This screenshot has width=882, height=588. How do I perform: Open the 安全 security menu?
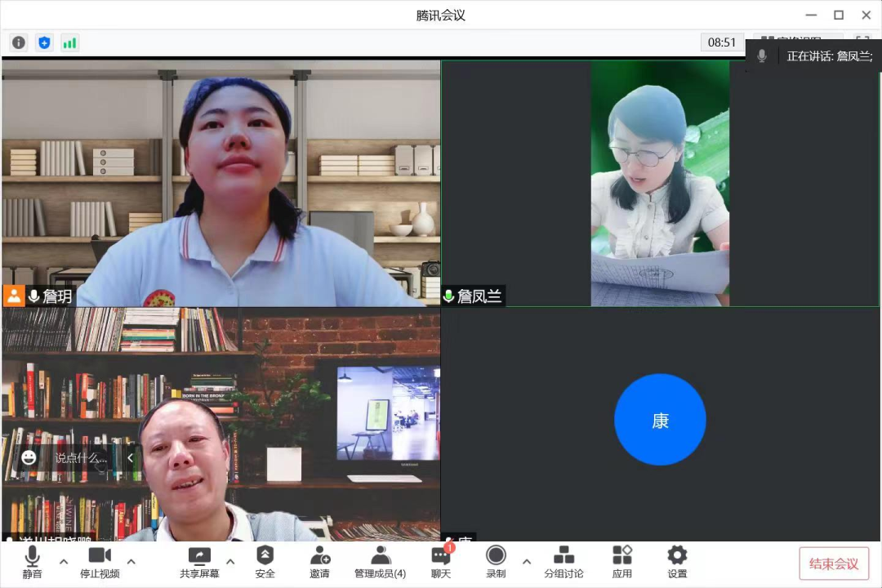[265, 562]
